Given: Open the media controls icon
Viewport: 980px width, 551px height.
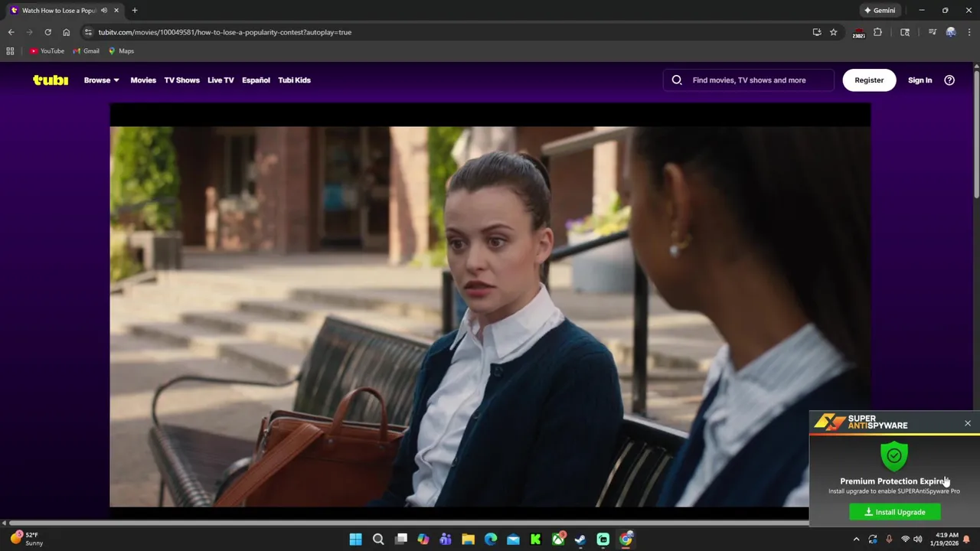Looking at the screenshot, I should click(x=932, y=32).
